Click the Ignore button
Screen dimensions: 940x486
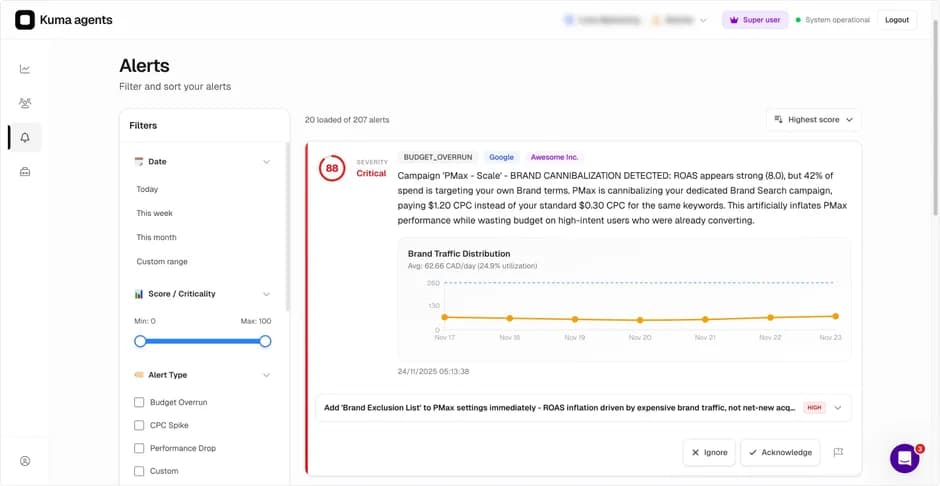click(709, 452)
